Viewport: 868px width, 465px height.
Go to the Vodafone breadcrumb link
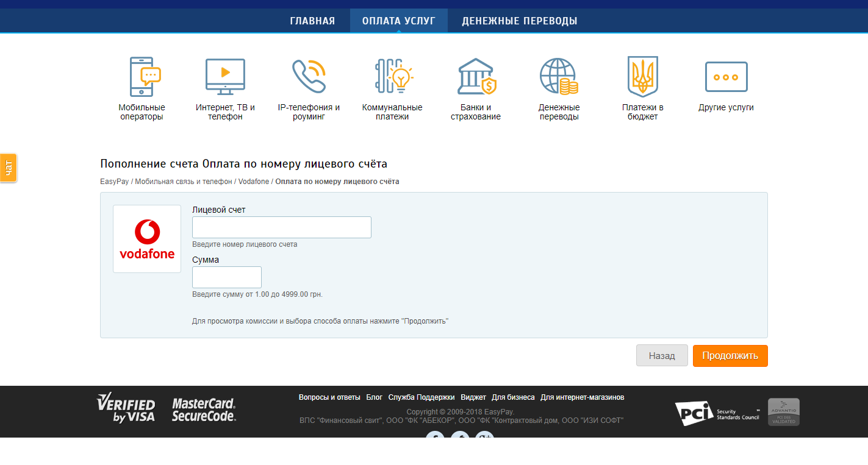coord(254,182)
